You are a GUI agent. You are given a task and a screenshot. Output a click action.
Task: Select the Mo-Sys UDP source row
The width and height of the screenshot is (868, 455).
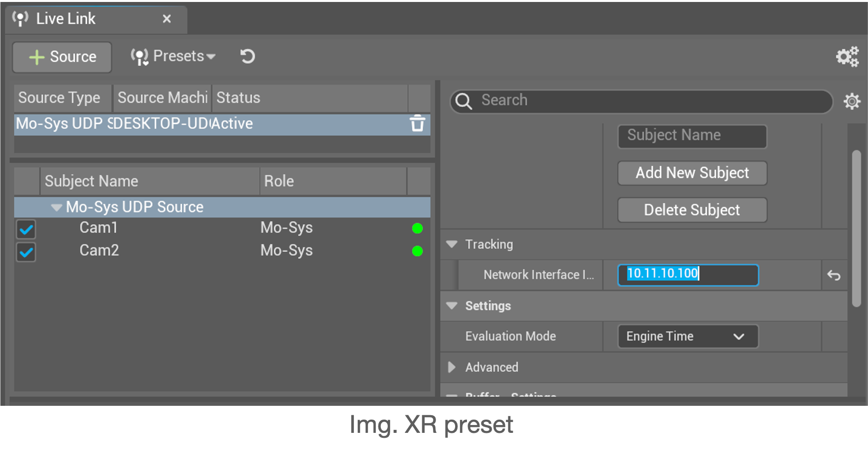click(222, 124)
